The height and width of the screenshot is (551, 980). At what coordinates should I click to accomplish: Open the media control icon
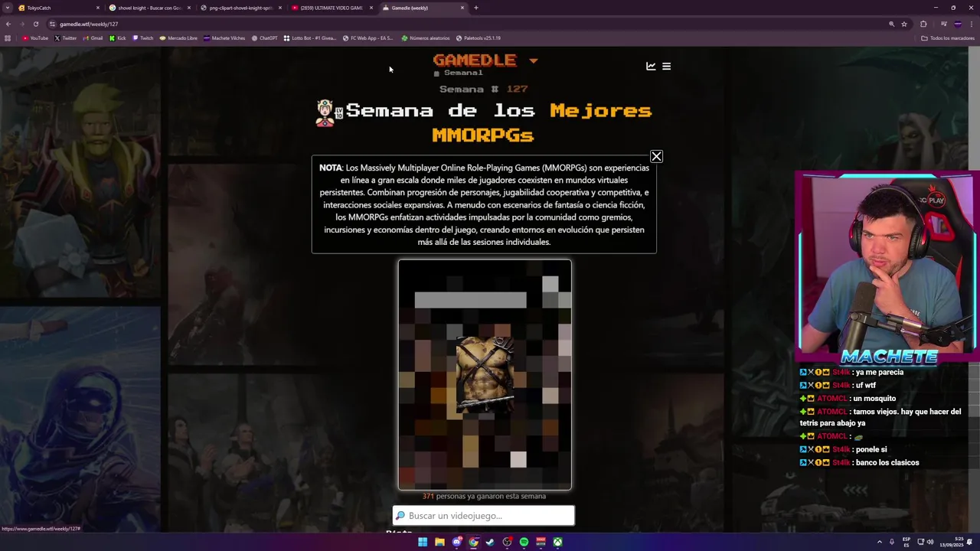pyautogui.click(x=944, y=24)
